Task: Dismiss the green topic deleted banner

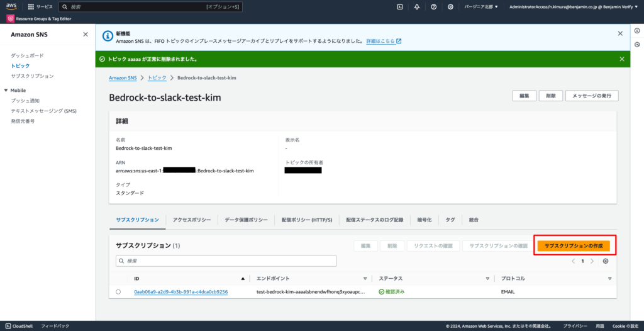Action: point(622,59)
